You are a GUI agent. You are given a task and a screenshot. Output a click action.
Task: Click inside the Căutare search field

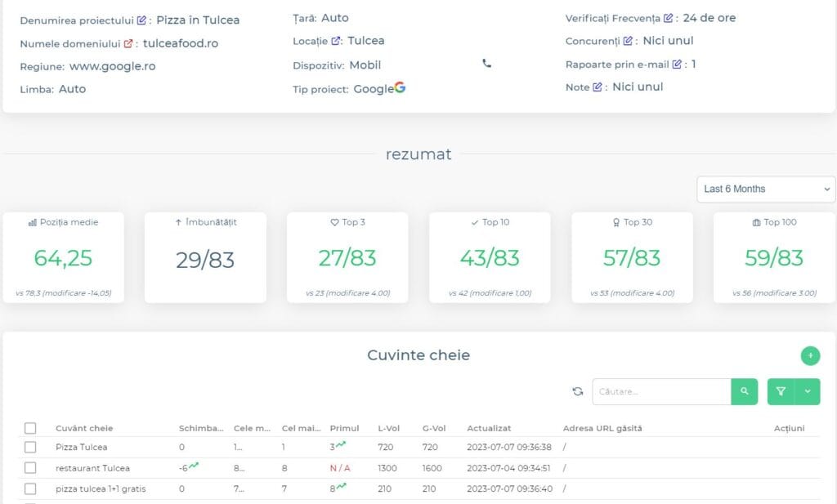tap(662, 392)
